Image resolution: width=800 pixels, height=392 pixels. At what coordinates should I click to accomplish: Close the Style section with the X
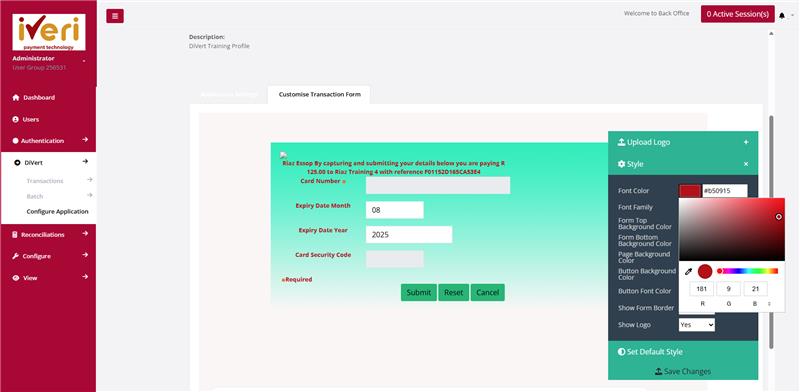(746, 164)
